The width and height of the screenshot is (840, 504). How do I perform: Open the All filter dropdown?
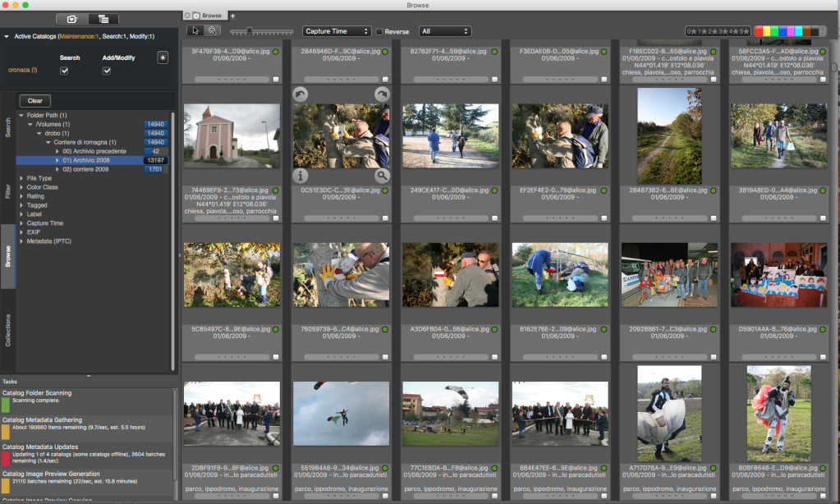(444, 31)
